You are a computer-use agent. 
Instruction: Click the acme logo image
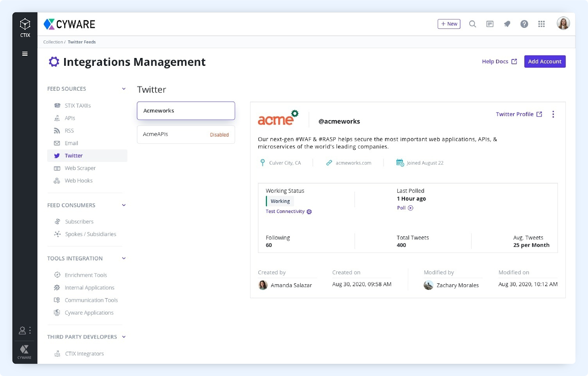coord(278,118)
